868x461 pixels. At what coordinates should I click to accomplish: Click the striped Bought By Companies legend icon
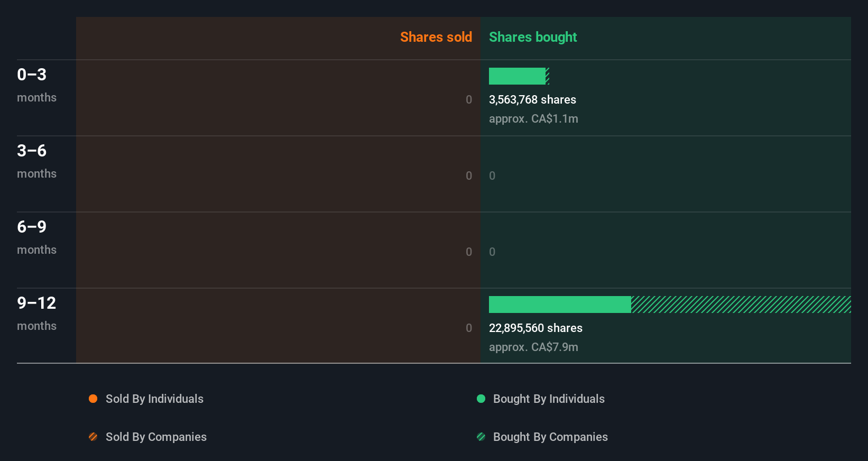pyautogui.click(x=481, y=437)
